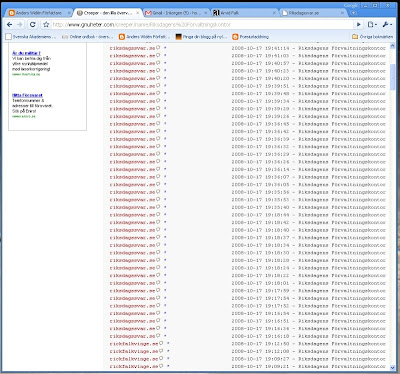Click the blue marker in the 19:41:14 row
This screenshot has height=374, width=400.
coord(165,48)
